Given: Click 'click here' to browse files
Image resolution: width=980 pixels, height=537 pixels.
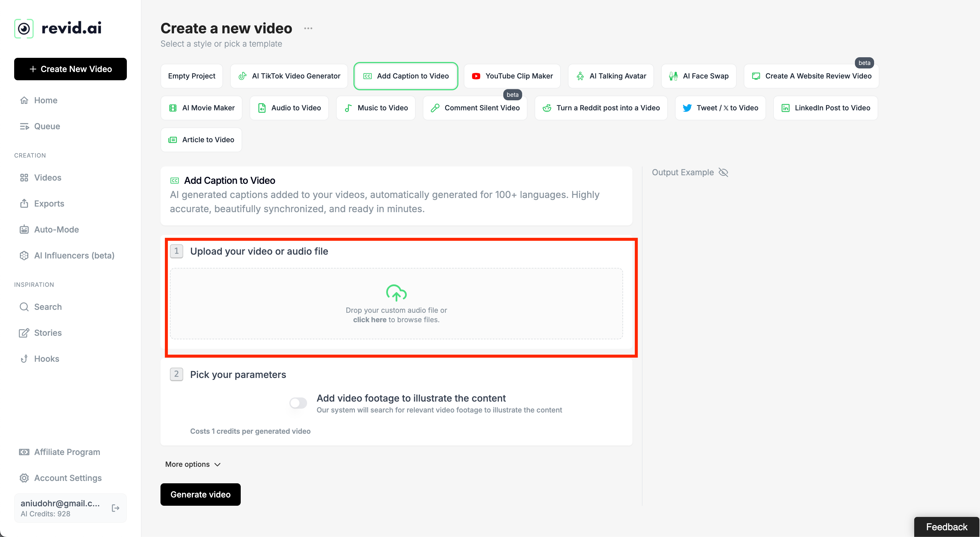Looking at the screenshot, I should pyautogui.click(x=369, y=320).
